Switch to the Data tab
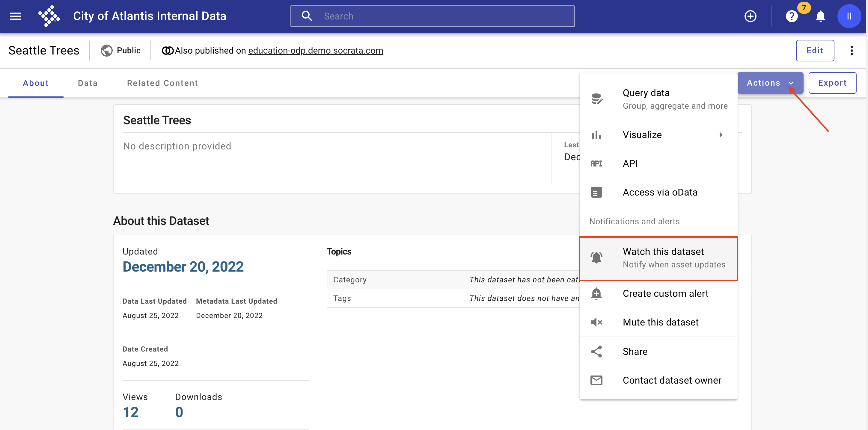Viewport: 868px width, 430px height. point(88,83)
